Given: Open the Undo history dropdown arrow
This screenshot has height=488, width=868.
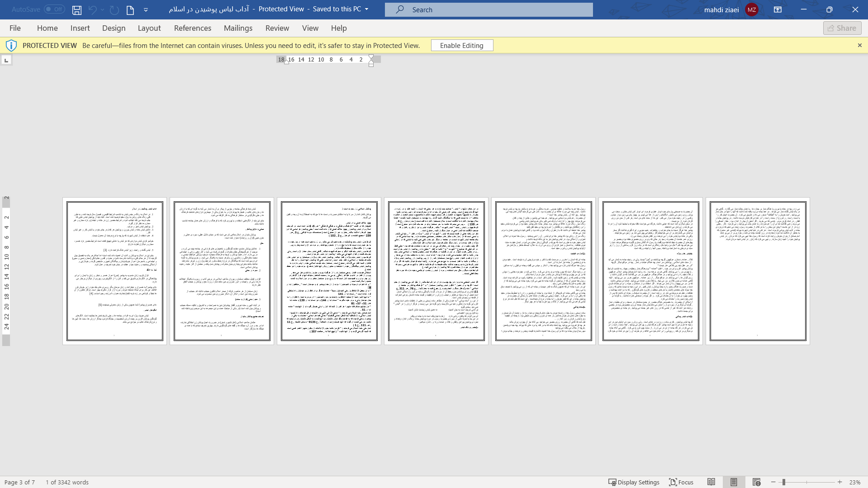Looking at the screenshot, I should 103,9.
